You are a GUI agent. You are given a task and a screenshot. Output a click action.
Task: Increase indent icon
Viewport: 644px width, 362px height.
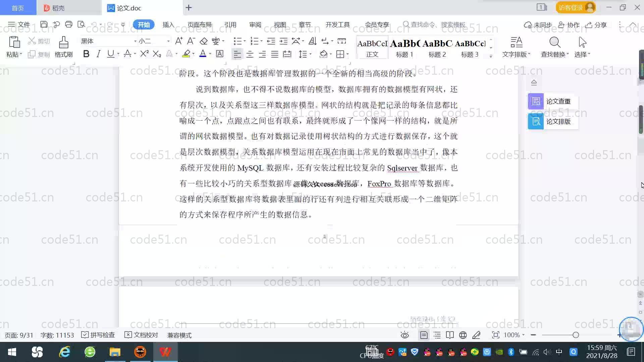[x=284, y=41]
